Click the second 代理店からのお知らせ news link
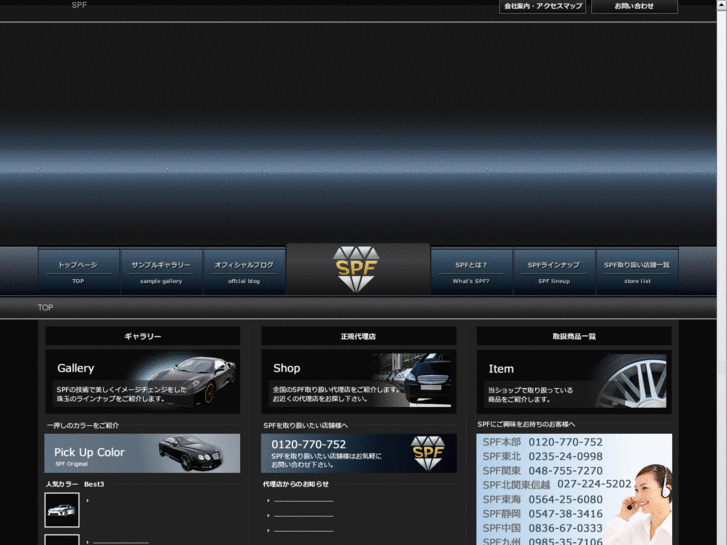727x545 pixels. 303,516
